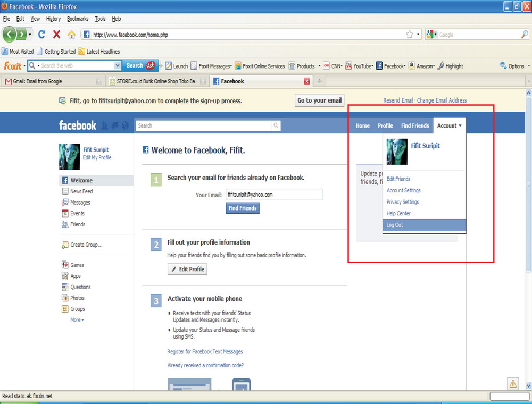Open Foxit Online Services

(x=260, y=66)
